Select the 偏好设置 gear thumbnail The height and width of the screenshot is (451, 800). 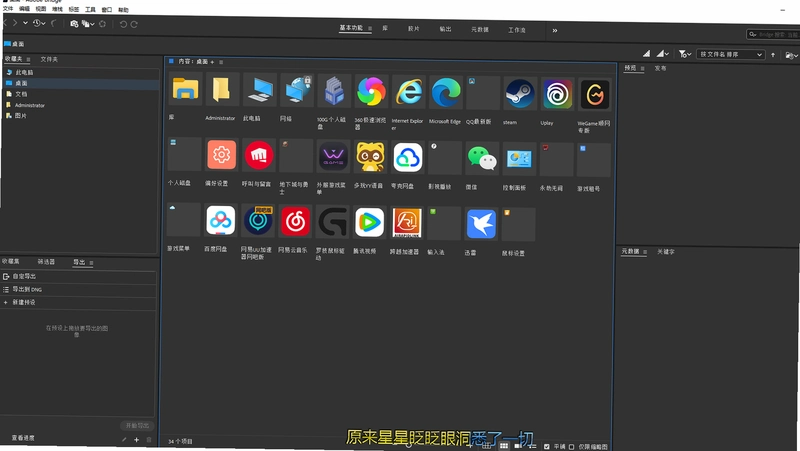tap(221, 154)
